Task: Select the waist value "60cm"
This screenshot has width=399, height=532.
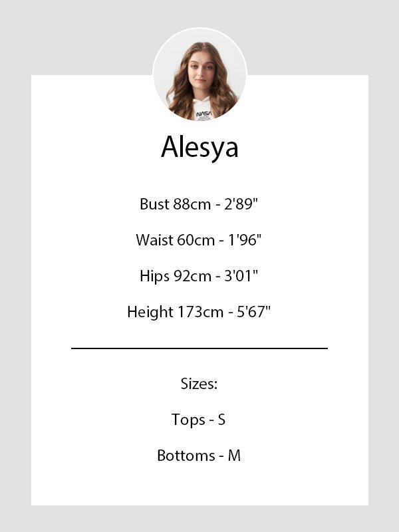Action: (x=196, y=240)
